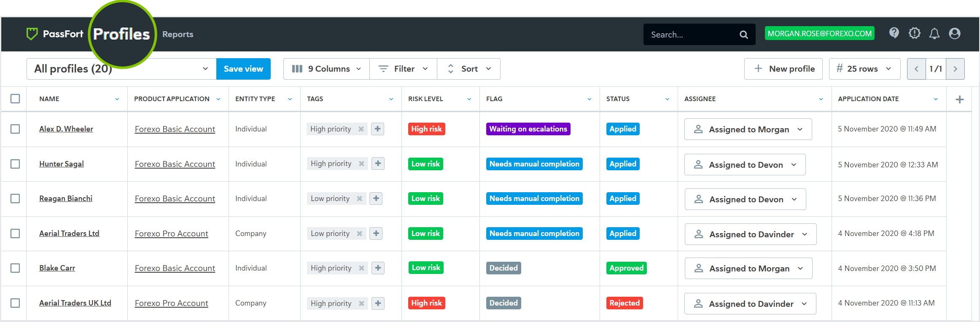Go to previous page arrow
Image resolution: width=980 pixels, height=322 pixels.
(916, 69)
